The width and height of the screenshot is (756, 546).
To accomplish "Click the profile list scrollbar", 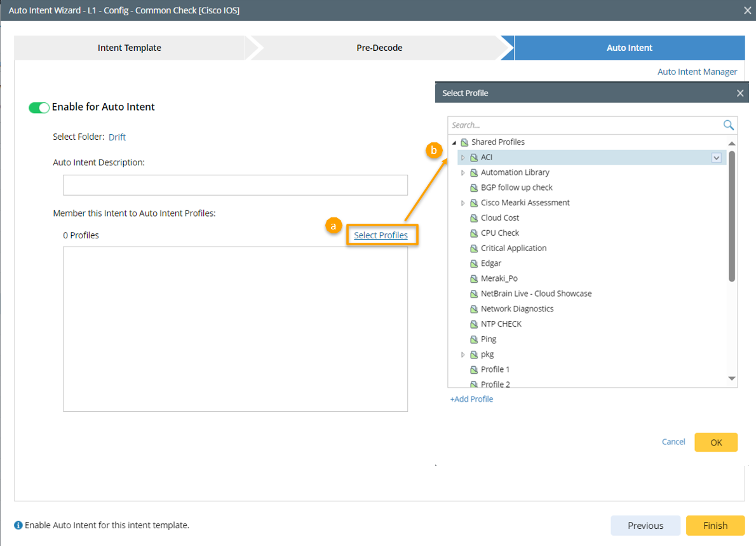I will pyautogui.click(x=732, y=216).
